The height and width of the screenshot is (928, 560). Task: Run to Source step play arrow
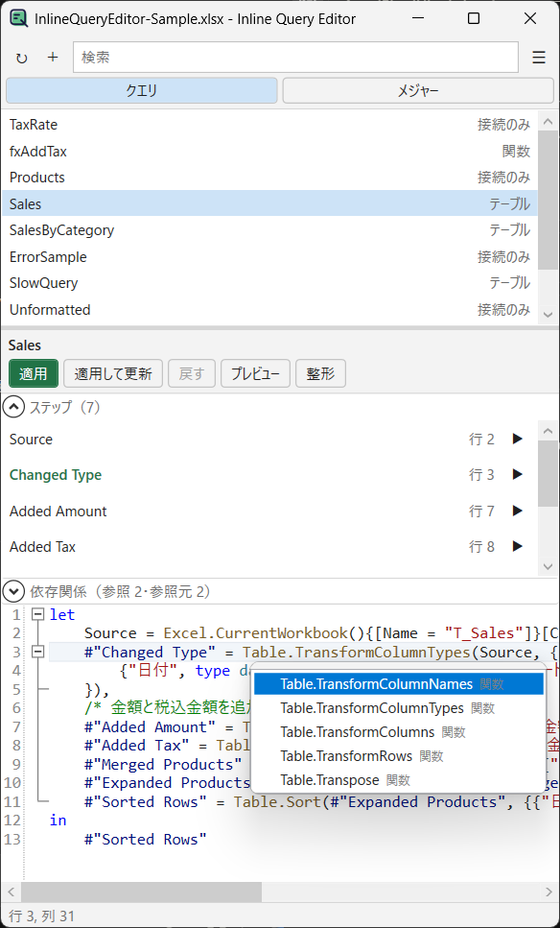click(518, 440)
